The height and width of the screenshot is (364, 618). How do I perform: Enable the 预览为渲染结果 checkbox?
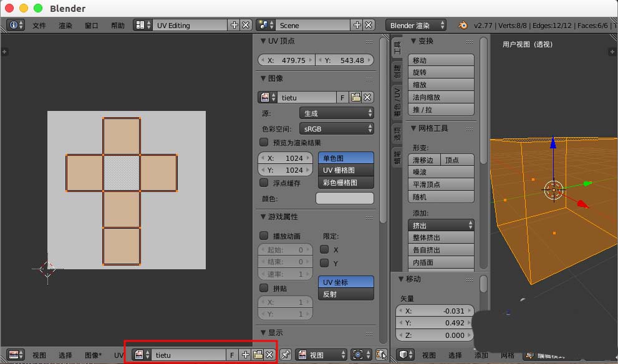pyautogui.click(x=265, y=142)
